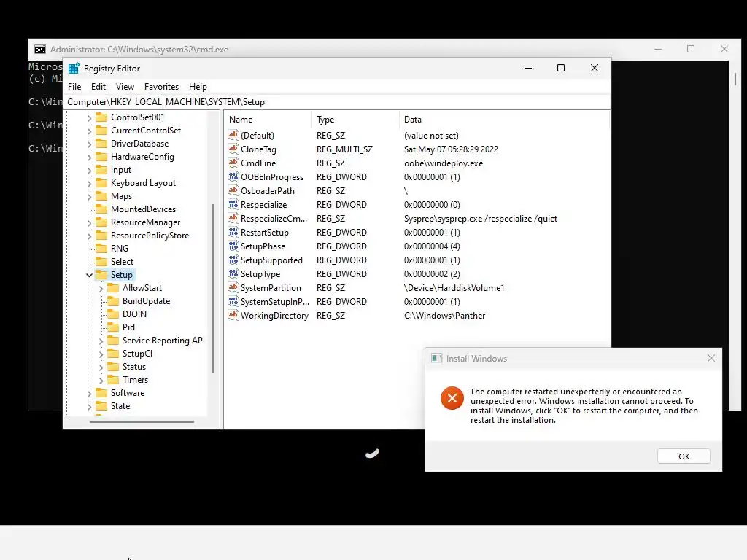Click the Registry Editor app icon in title bar

click(x=74, y=68)
